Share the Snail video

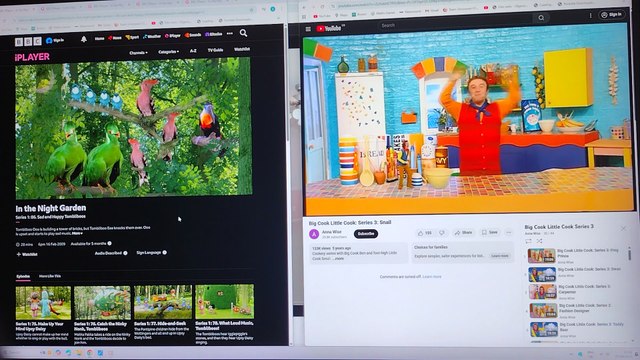[463, 233]
